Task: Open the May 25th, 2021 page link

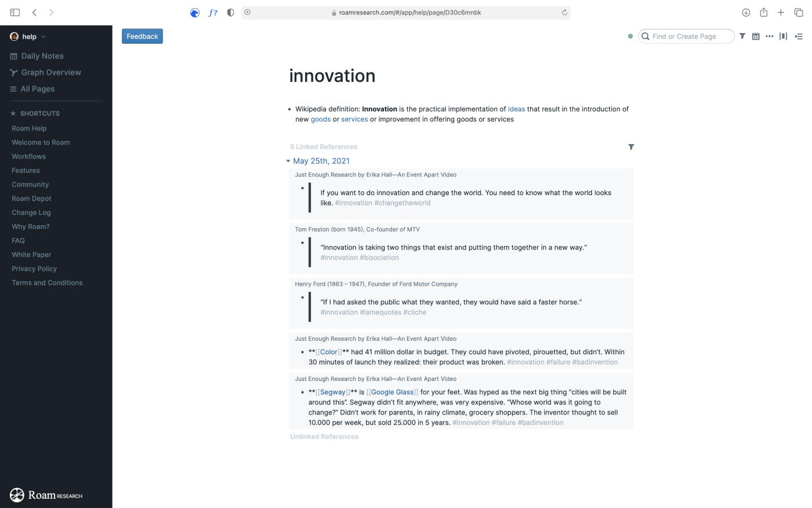Action: tap(321, 161)
